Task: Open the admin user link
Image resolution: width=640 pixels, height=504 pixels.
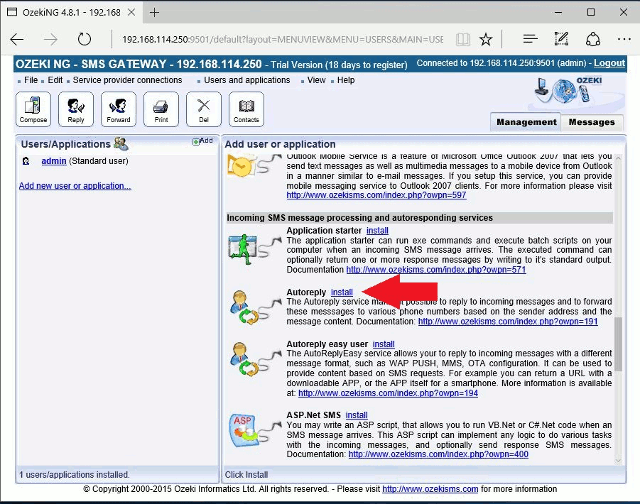Action: (54, 161)
